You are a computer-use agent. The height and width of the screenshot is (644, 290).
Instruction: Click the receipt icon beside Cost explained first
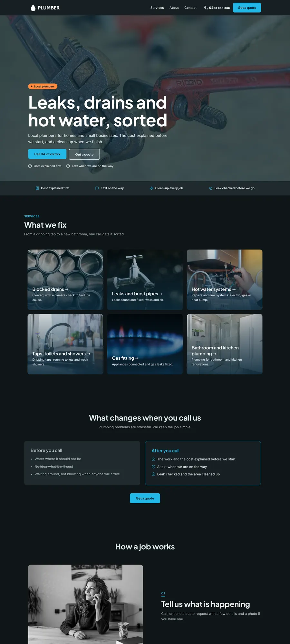pos(37,188)
